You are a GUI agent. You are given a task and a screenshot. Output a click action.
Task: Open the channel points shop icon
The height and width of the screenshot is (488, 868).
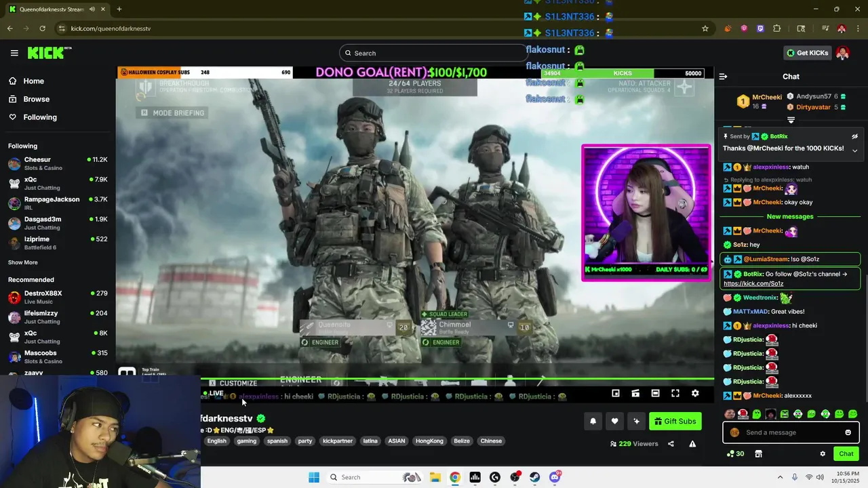[x=758, y=453]
